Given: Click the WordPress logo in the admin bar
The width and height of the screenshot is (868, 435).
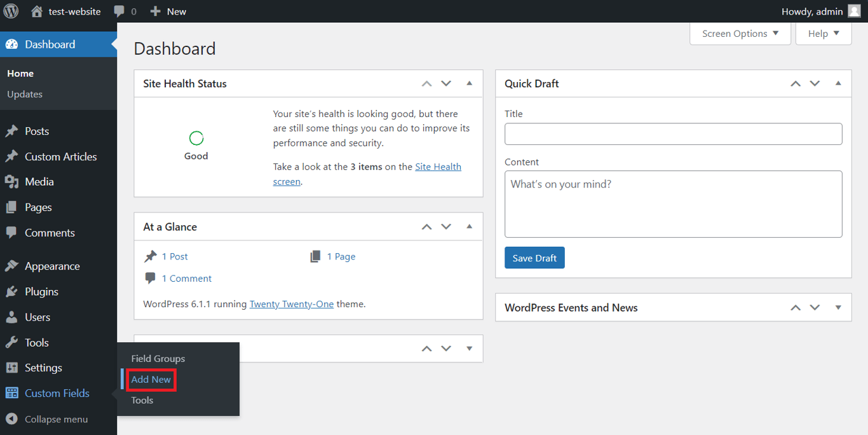Looking at the screenshot, I should (x=11, y=11).
